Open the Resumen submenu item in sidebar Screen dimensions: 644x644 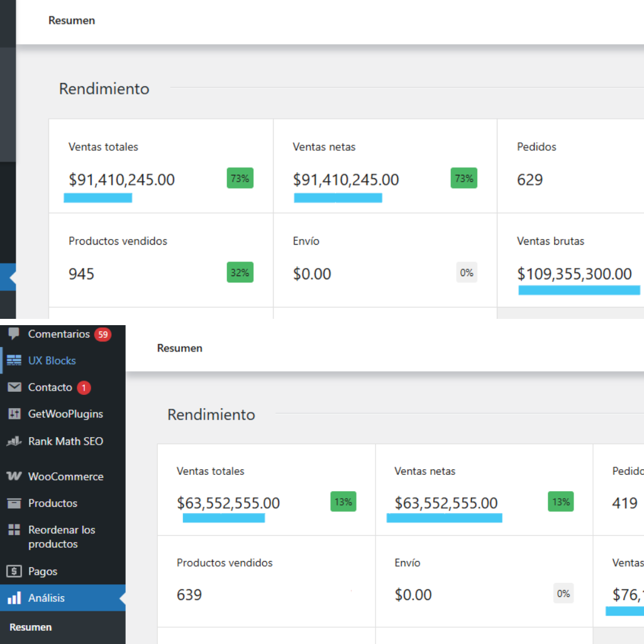coord(31,627)
